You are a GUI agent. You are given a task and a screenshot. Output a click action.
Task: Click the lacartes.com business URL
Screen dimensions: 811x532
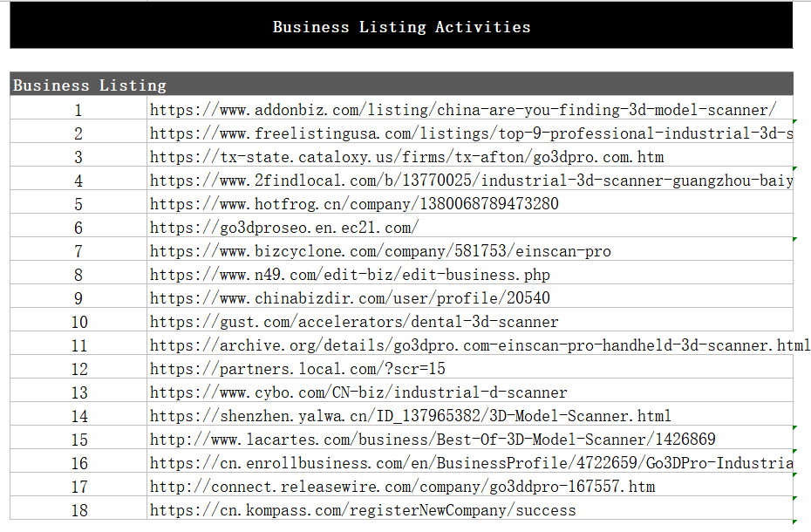(x=433, y=440)
